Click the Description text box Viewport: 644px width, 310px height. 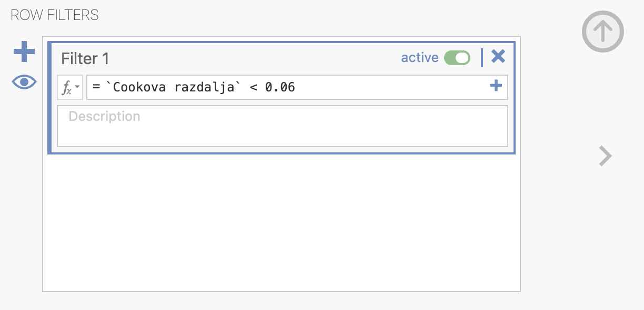tap(283, 126)
